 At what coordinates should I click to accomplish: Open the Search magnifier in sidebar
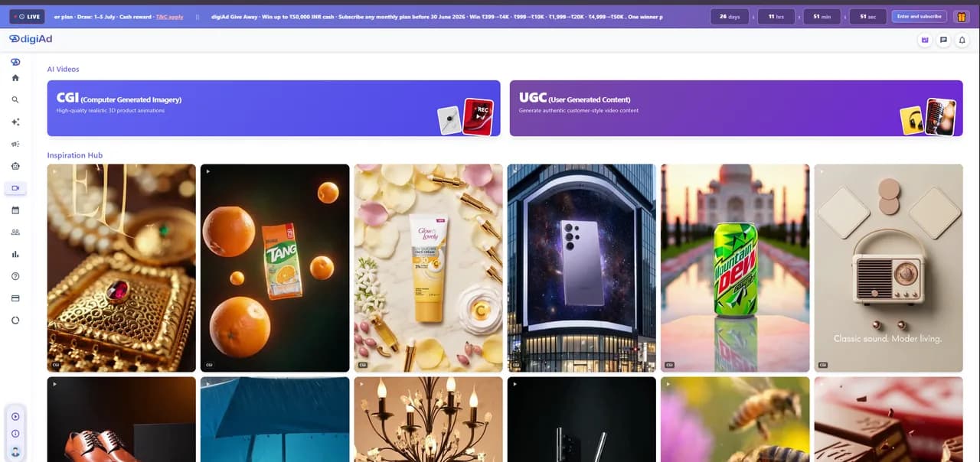coord(15,100)
